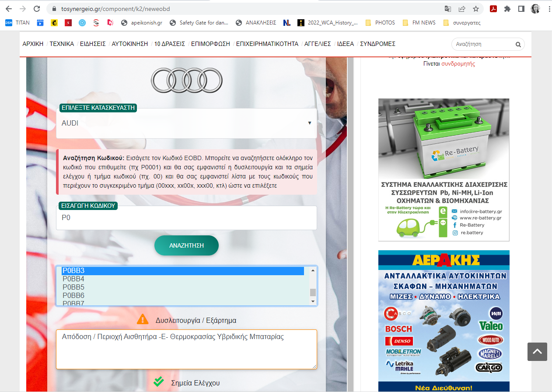The width and height of the screenshot is (552, 392).
Task: Click the Audi four-rings logo
Action: [187, 81]
